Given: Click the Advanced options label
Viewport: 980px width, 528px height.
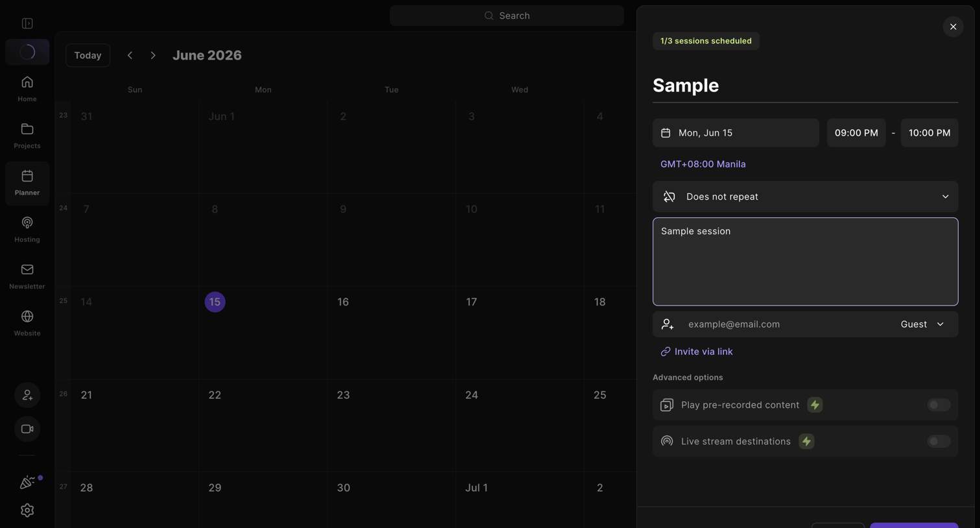Looking at the screenshot, I should click(688, 378).
